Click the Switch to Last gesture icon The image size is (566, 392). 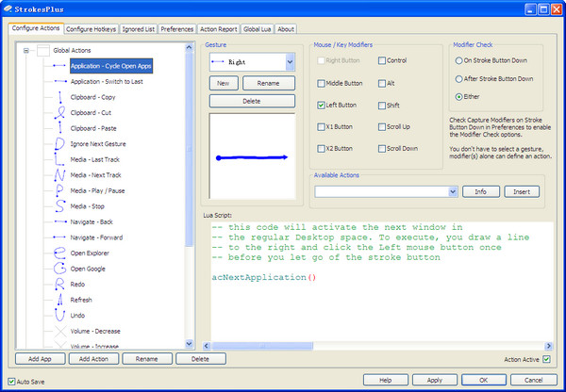coord(60,81)
